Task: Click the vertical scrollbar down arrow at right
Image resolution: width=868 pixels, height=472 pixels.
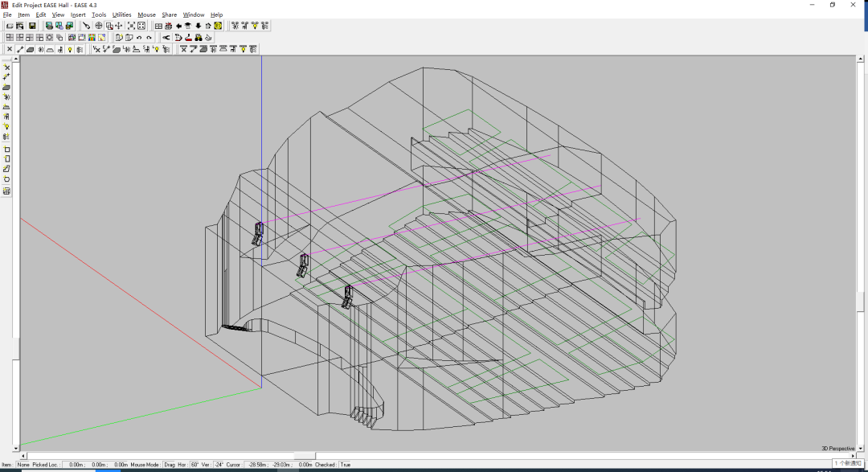Action: coord(860,448)
